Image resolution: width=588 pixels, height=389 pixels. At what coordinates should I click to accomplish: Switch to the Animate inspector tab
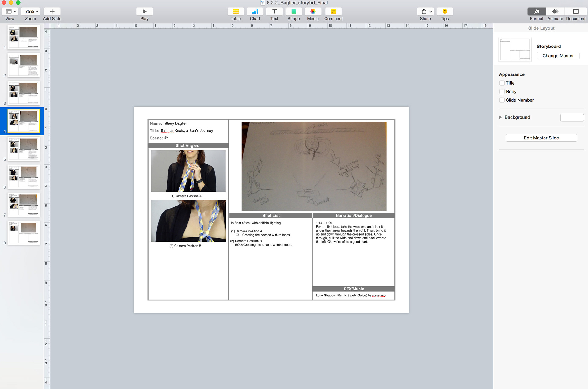click(555, 12)
